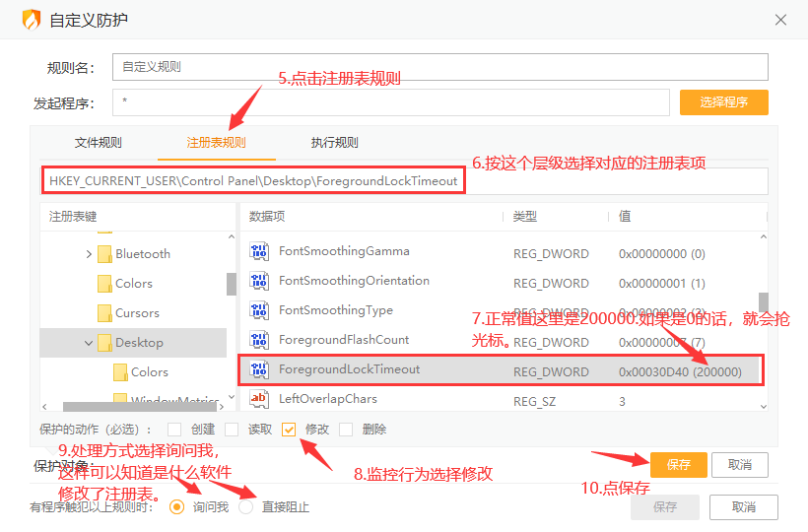The height and width of the screenshot is (532, 808).
Task: Uncheck the 修改 action checkbox
Action: click(x=289, y=430)
